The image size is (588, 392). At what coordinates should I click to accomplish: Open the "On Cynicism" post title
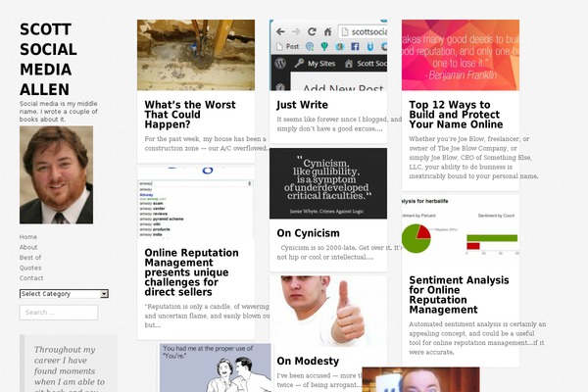(309, 233)
